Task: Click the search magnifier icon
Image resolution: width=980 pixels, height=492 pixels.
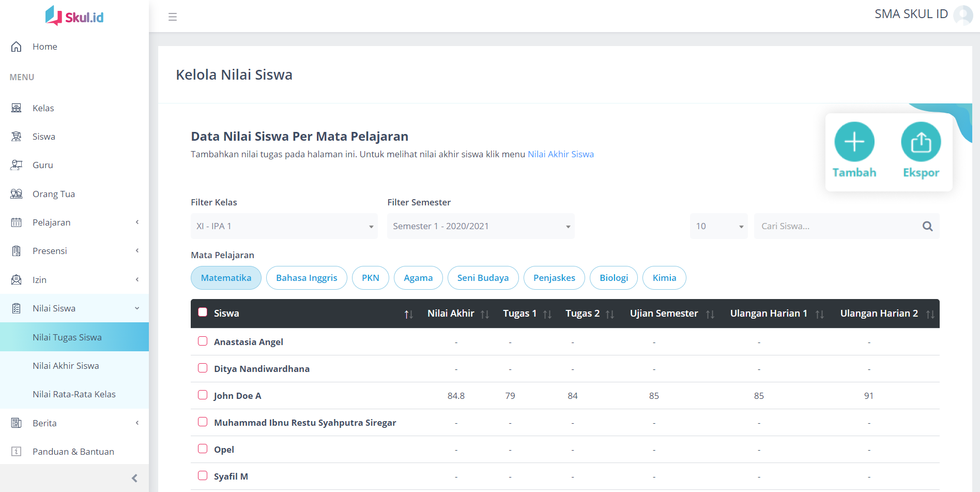Action: (927, 226)
